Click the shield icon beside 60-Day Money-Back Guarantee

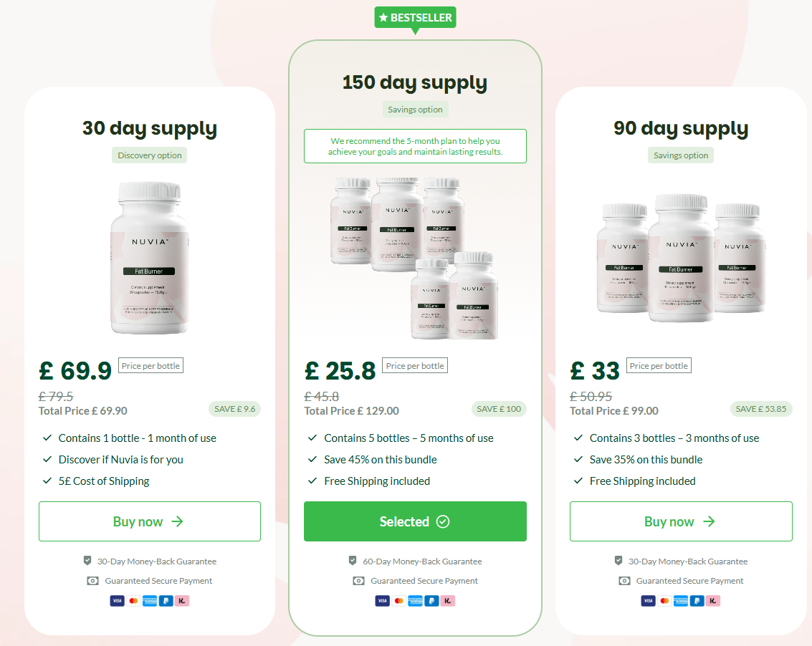[x=353, y=561]
